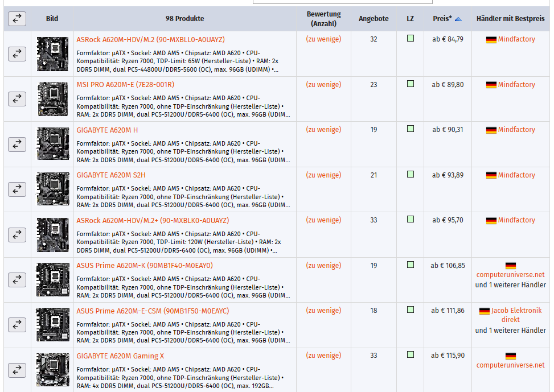Add ASUS Prime A620M-K to comparison
554x392 pixels.
(17, 280)
